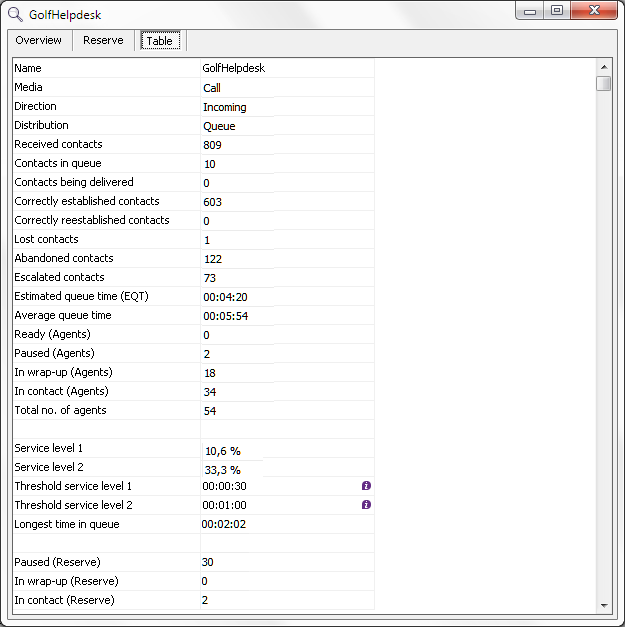Click the Service level 1 percentage value

click(x=222, y=451)
